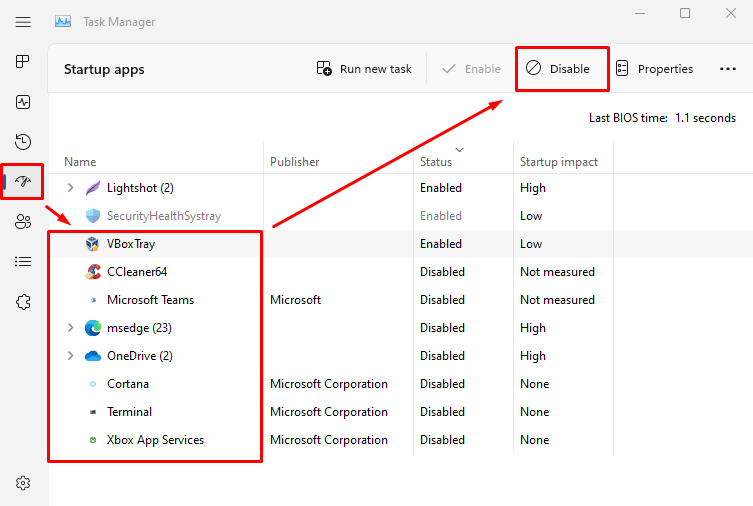Sort by the Name column header
Viewport: 753px width, 506px height.
[80, 162]
